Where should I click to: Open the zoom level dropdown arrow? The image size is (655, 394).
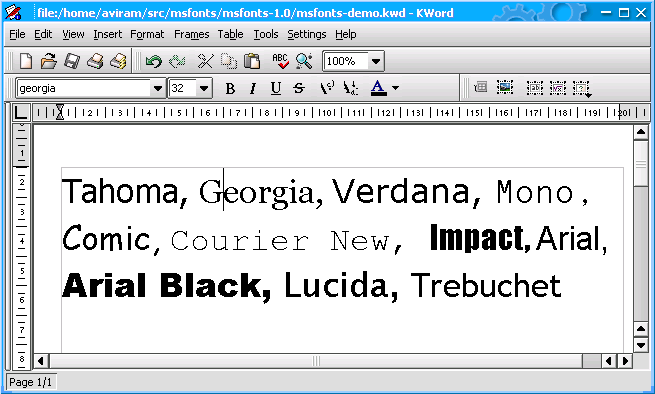(376, 61)
